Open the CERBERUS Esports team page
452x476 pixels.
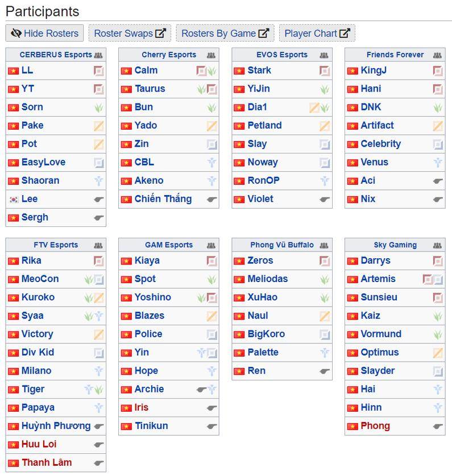[55, 55]
